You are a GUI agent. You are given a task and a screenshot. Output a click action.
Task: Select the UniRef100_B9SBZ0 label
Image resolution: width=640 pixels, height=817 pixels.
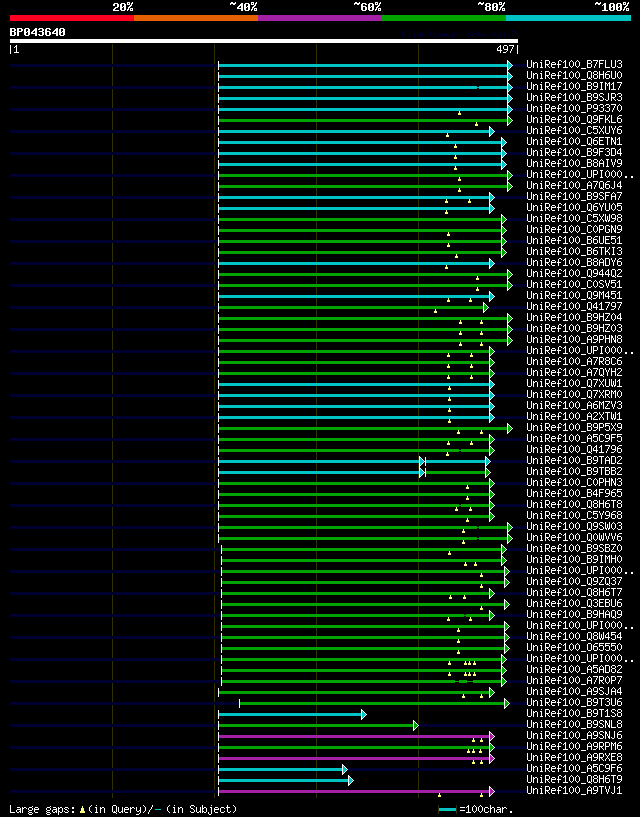point(574,549)
